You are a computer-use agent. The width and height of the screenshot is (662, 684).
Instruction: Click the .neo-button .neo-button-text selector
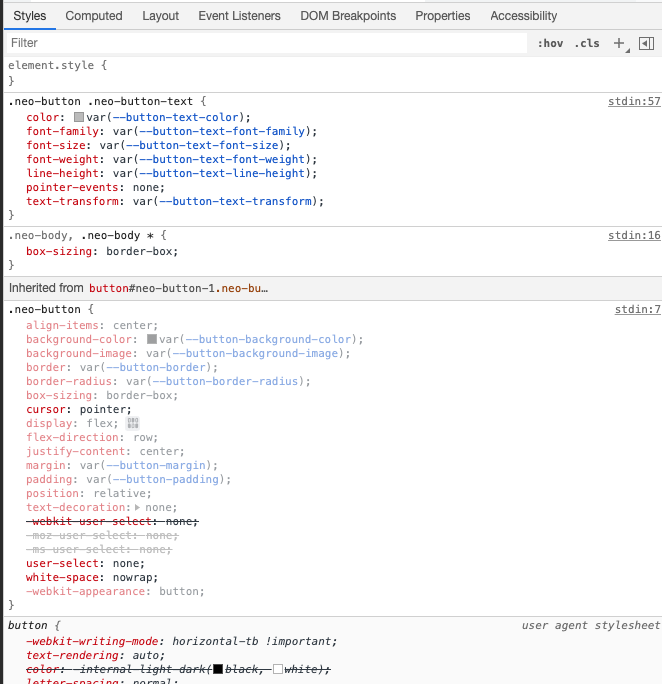click(101, 101)
